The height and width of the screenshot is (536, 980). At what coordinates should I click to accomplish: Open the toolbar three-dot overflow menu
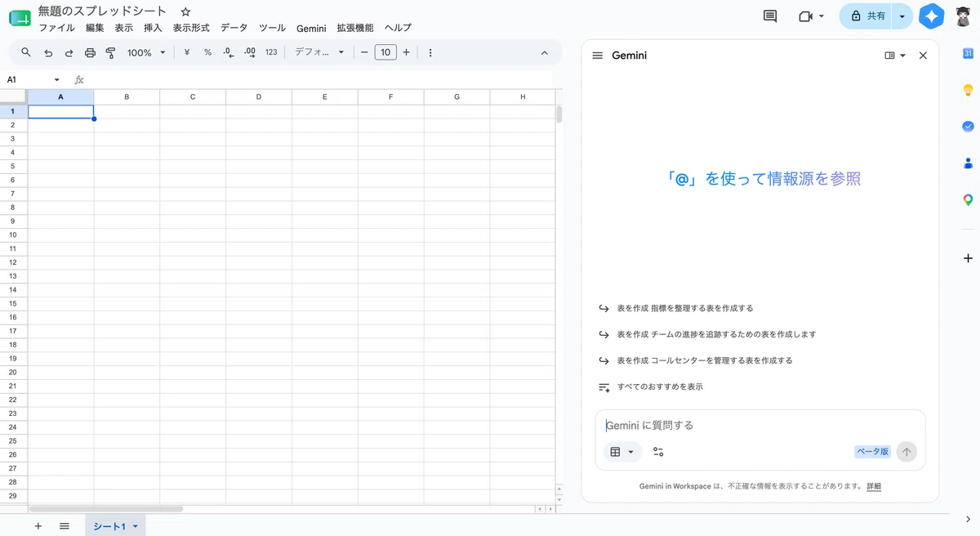430,52
